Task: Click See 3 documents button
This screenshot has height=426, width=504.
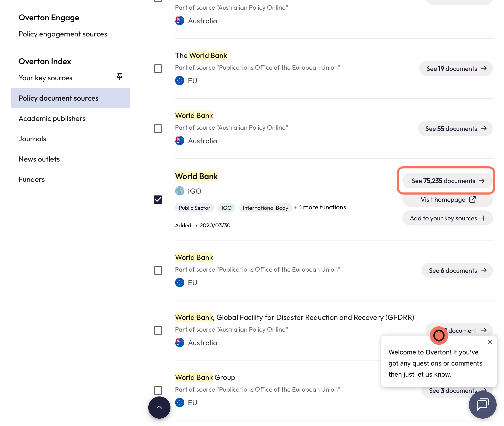Action: click(452, 390)
